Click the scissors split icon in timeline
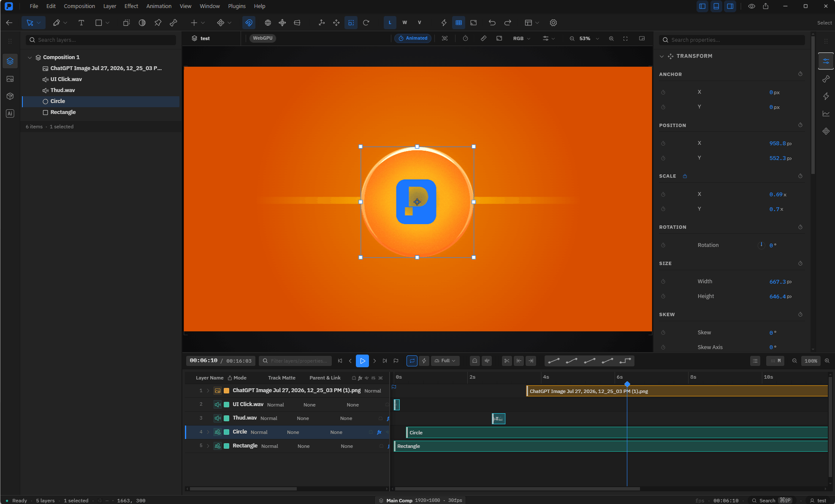 coord(507,361)
